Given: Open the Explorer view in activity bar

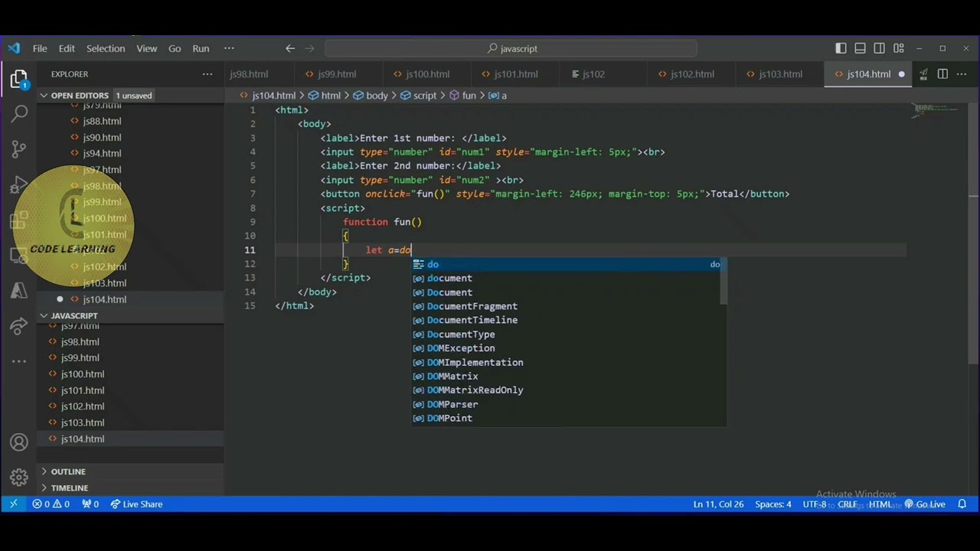Looking at the screenshot, I should pos(19,79).
